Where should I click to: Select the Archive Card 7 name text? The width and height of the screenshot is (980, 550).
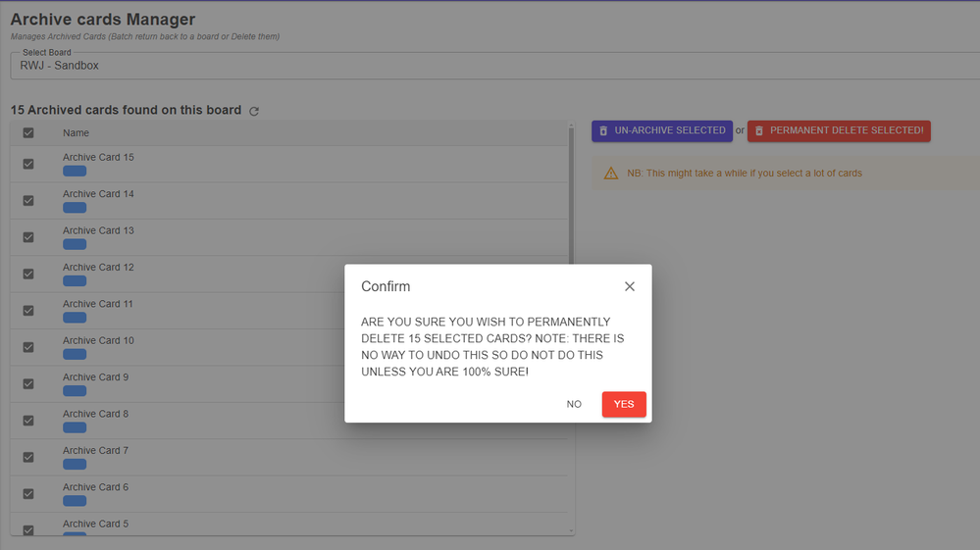point(95,451)
